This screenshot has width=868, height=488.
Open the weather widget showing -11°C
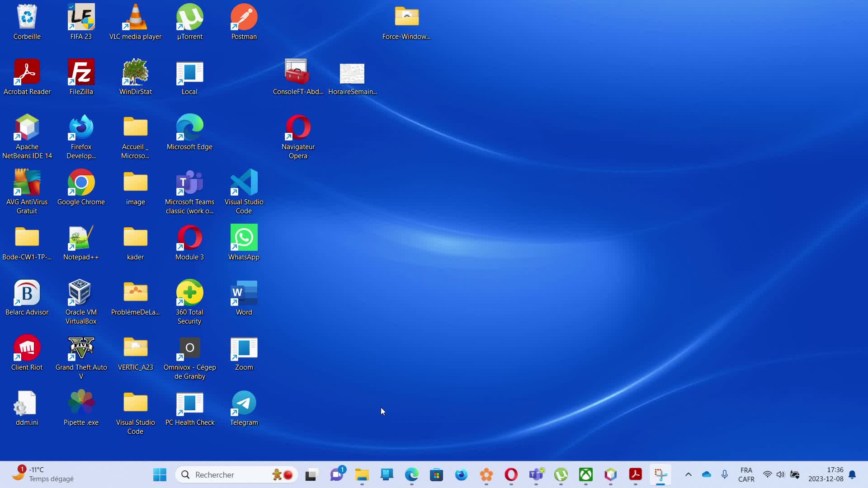click(x=43, y=474)
